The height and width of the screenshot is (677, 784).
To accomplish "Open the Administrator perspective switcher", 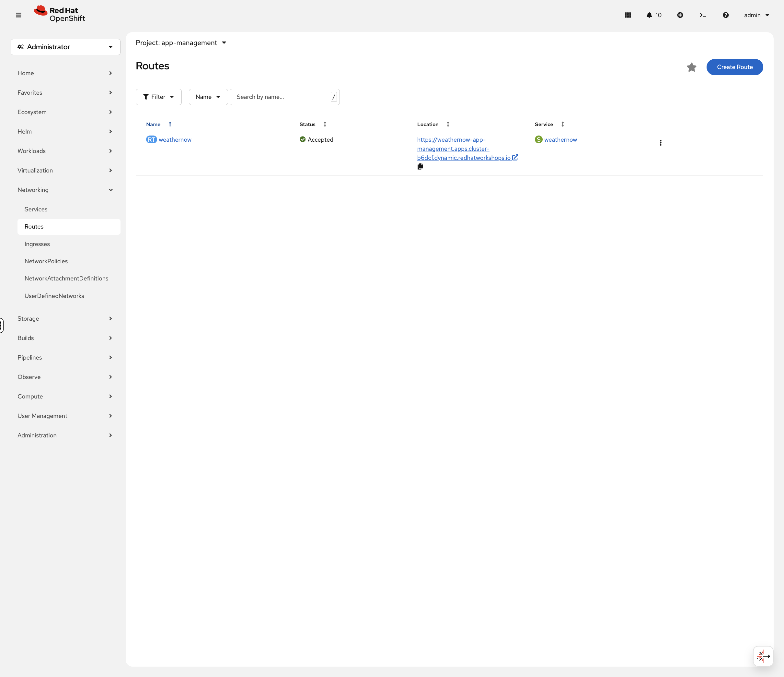I will pyautogui.click(x=65, y=47).
